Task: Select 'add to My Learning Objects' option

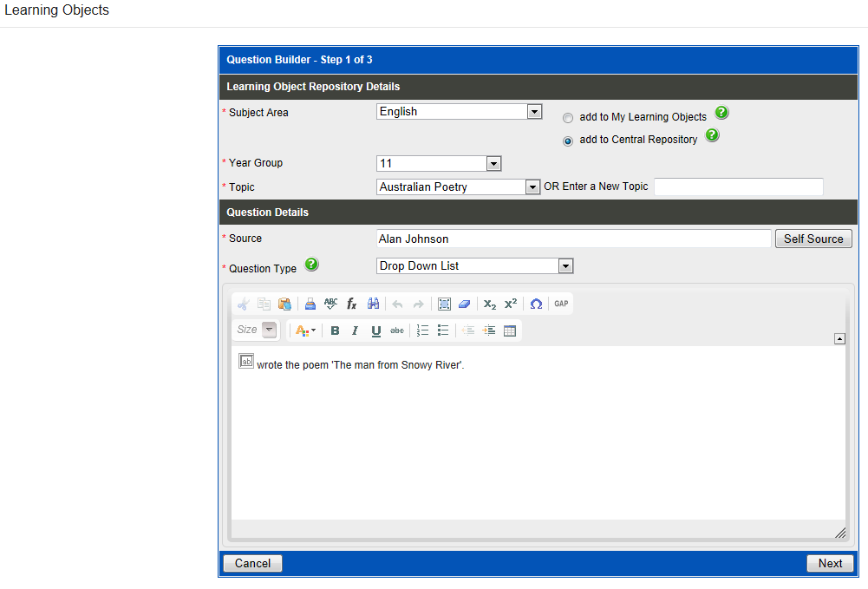Action: [568, 118]
